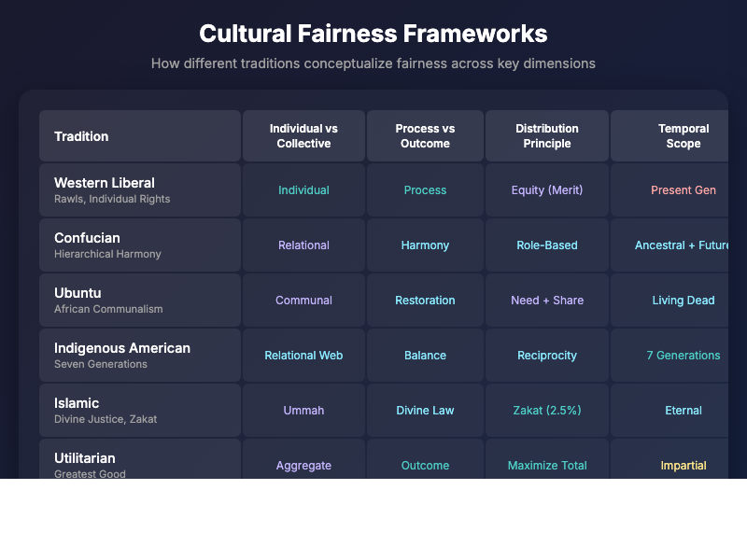The height and width of the screenshot is (560, 747).
Task: Select the Individual vs Collective header
Action: coord(303,136)
